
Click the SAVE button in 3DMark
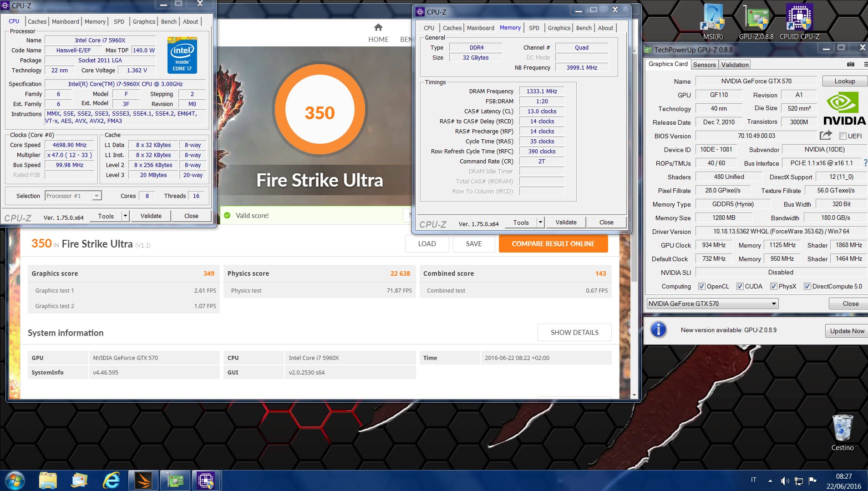click(x=473, y=243)
